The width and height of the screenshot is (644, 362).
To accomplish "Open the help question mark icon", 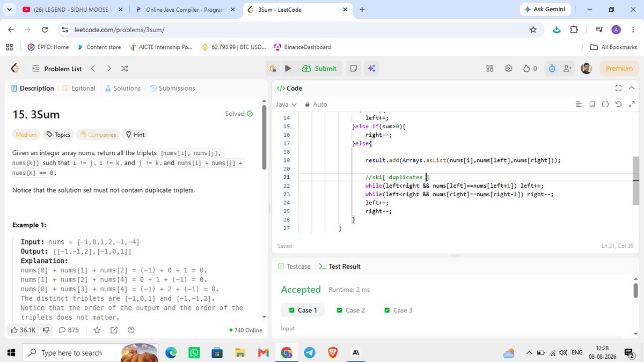I will tap(130, 330).
